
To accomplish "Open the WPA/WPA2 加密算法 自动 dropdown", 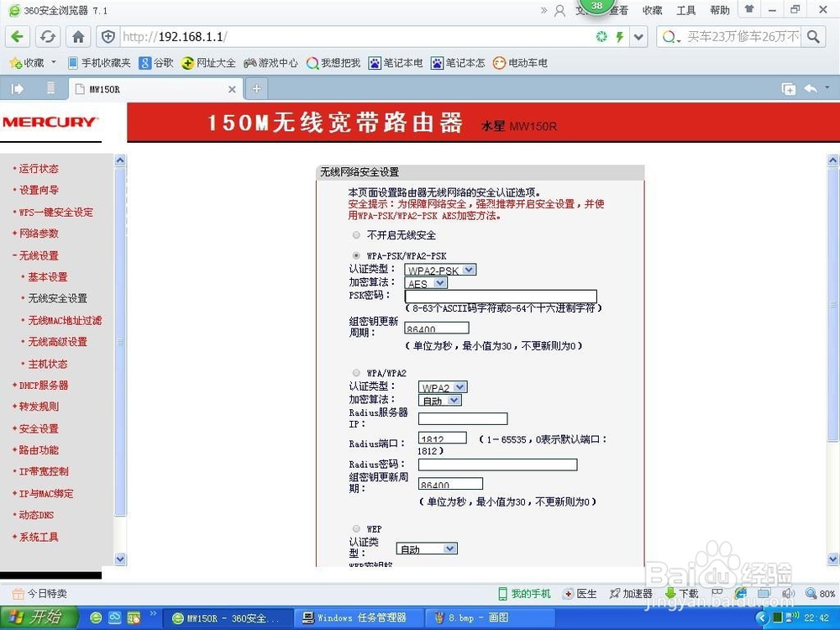I will point(440,400).
